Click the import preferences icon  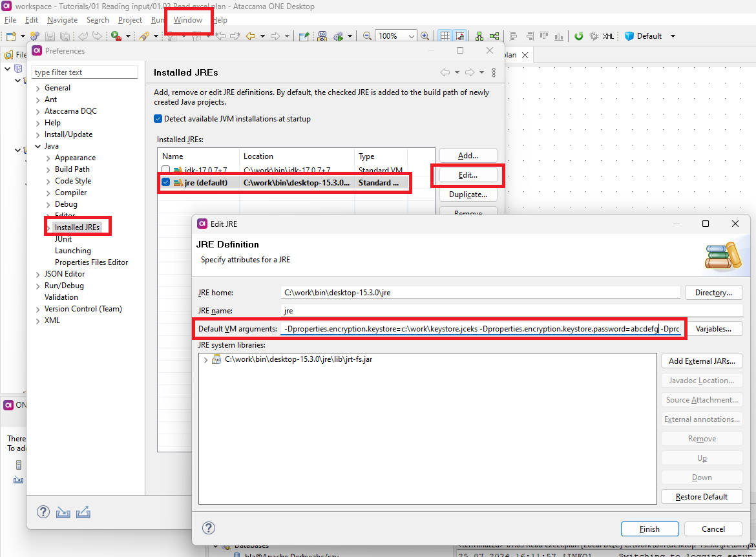(63, 512)
